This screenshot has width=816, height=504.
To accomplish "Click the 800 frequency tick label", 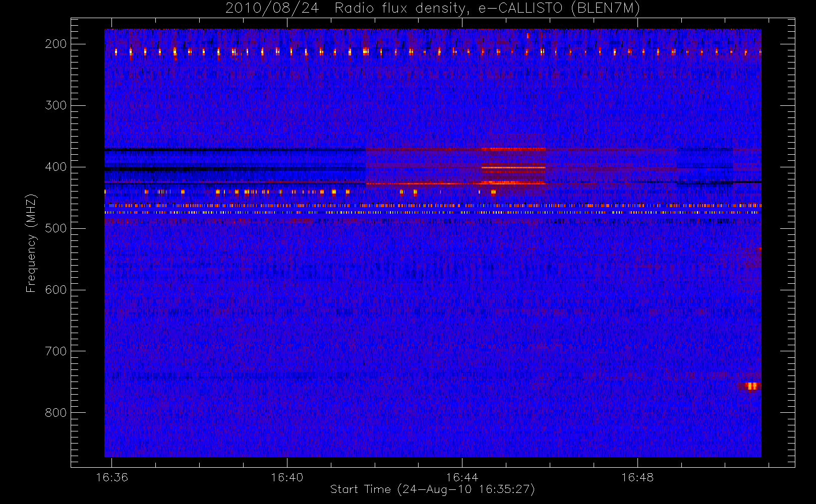I will [x=55, y=413].
